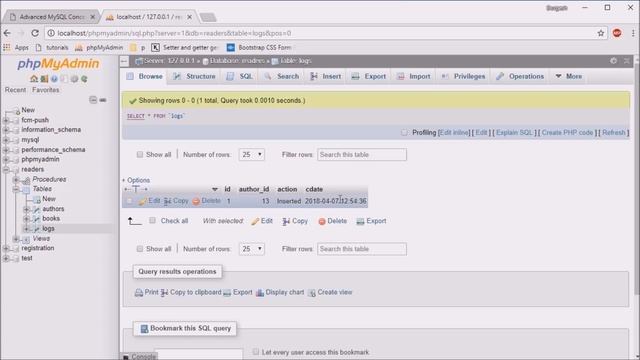Expand the registration database node
This screenshot has height=360, width=640.
[x=6, y=248]
